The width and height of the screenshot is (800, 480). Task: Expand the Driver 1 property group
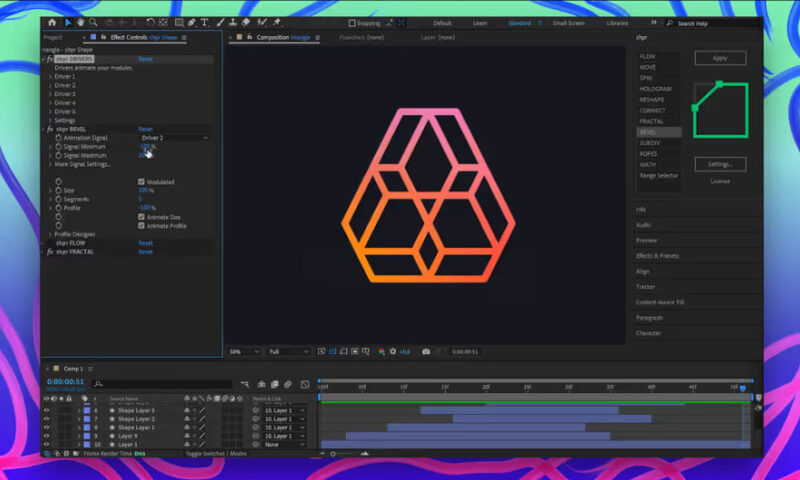click(50, 76)
